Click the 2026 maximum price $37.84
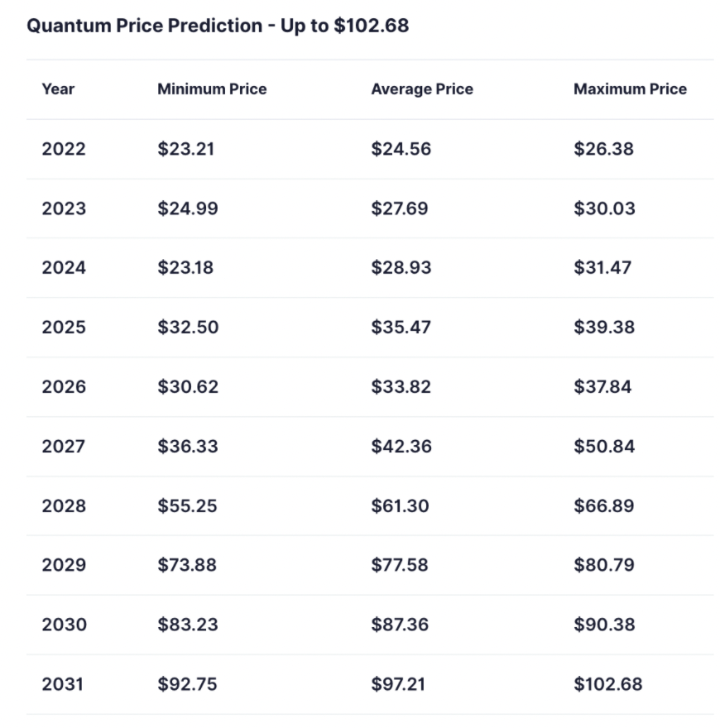The width and height of the screenshot is (720, 728). pyautogui.click(x=604, y=387)
